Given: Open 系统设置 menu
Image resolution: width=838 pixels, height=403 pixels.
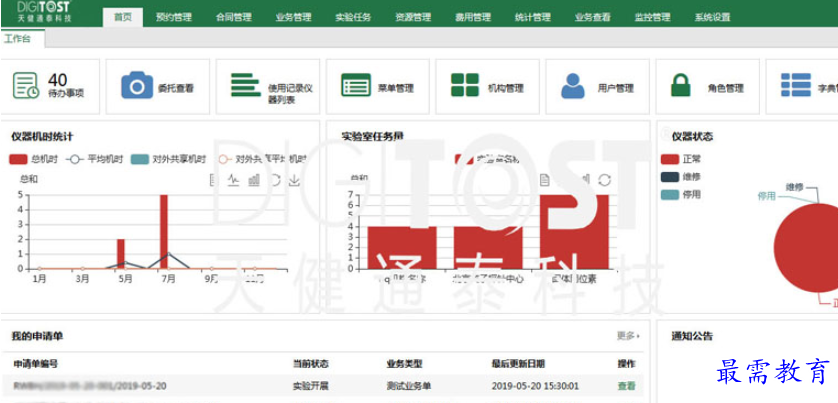Looking at the screenshot, I should [x=712, y=17].
